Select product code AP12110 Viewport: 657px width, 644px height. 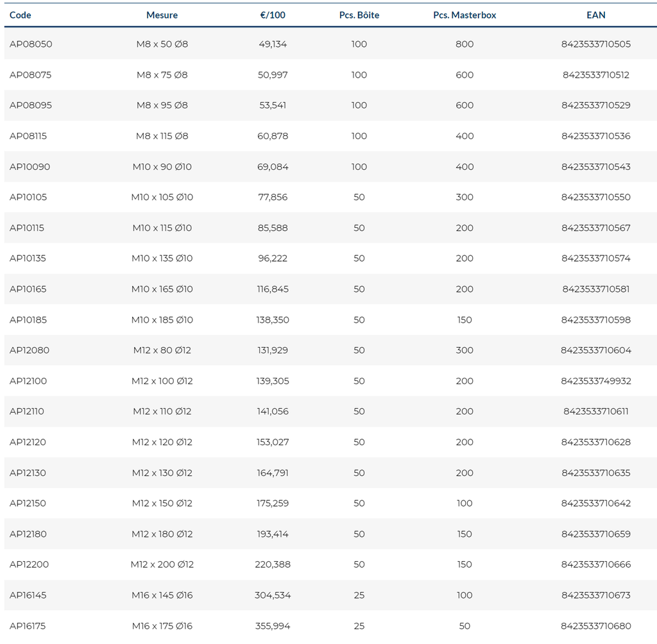point(27,411)
